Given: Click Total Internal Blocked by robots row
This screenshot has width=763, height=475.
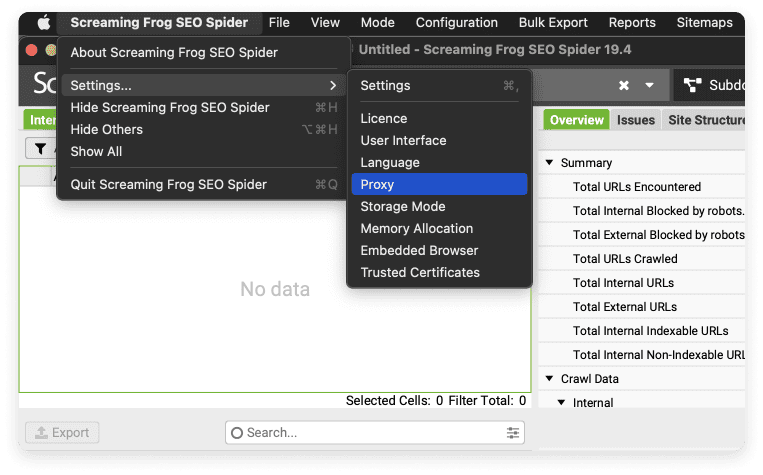Looking at the screenshot, I should pyautogui.click(x=641, y=211).
